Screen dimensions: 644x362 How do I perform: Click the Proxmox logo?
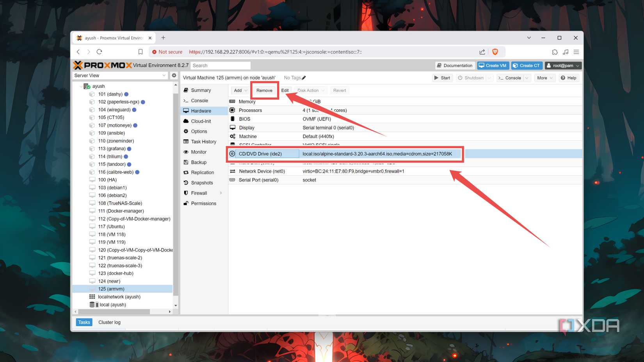click(102, 65)
